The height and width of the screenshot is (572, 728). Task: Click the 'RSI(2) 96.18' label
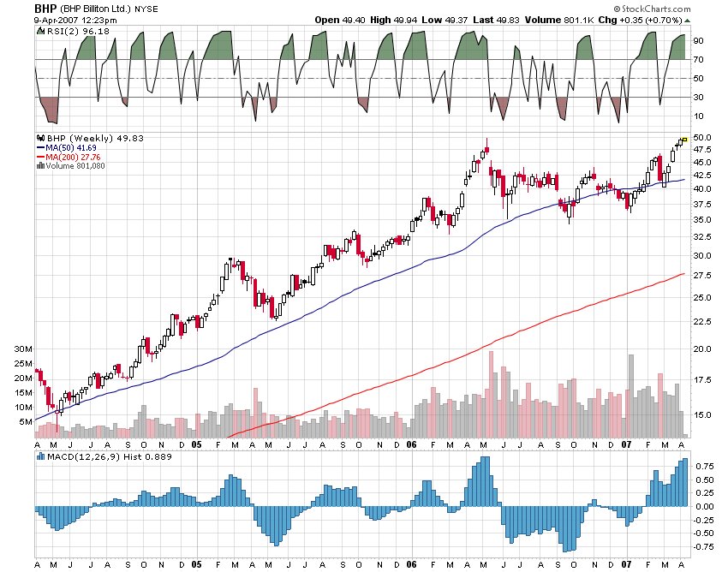tap(79, 31)
